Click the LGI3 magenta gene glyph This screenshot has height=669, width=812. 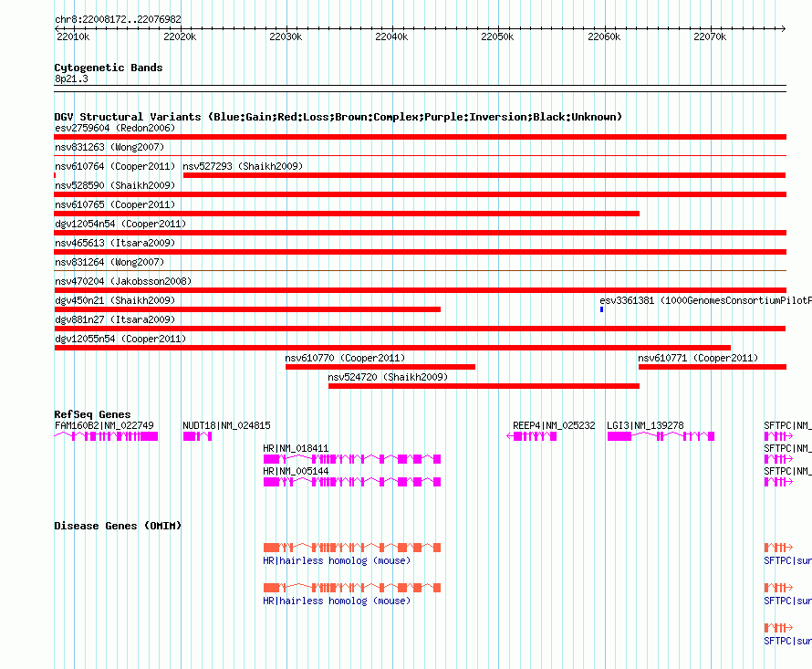[661, 436]
